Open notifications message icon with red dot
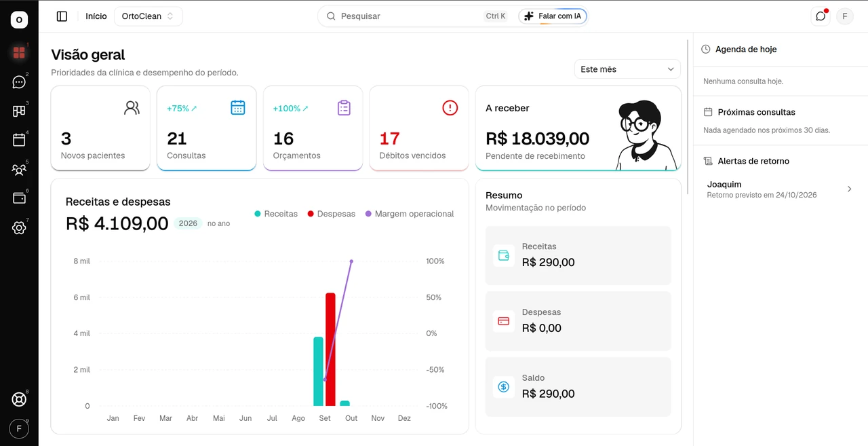This screenshot has width=868, height=446. tap(821, 16)
